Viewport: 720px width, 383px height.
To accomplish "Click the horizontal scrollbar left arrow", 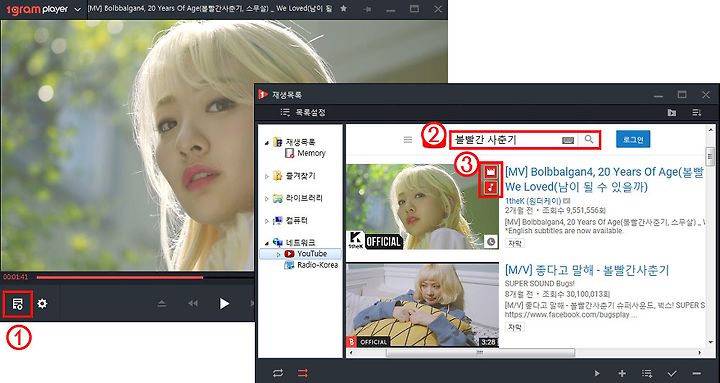I will [351, 353].
